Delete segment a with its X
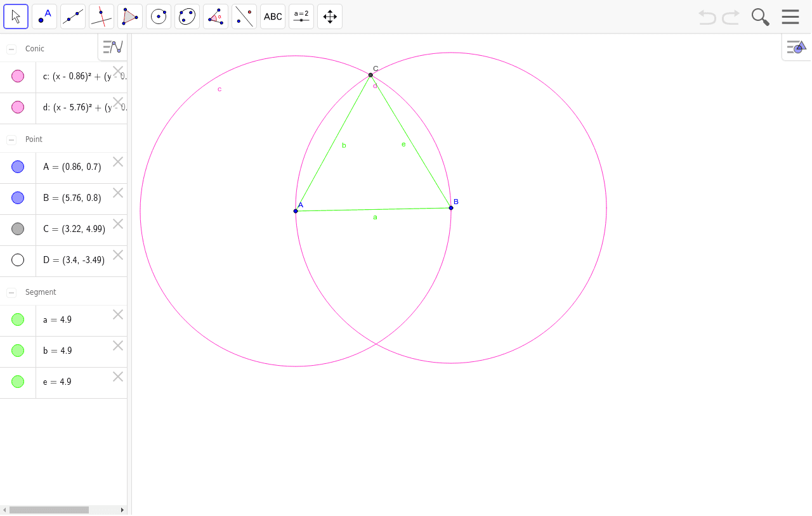Image resolution: width=812 pixels, height=516 pixels. 118,314
